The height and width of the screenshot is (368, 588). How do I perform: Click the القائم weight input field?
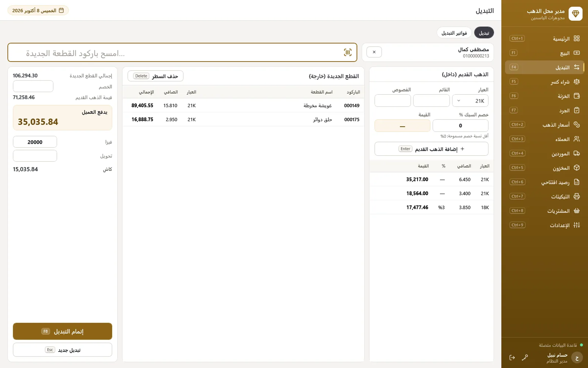click(431, 101)
